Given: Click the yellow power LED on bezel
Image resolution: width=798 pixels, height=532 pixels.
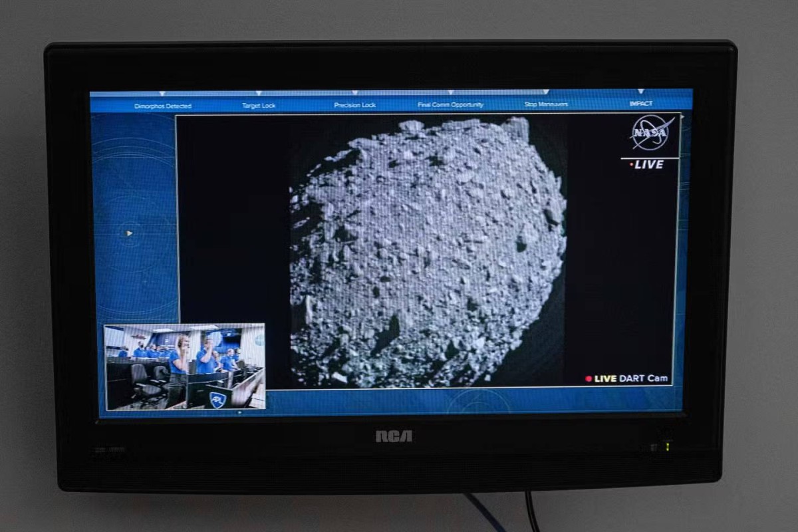Looking at the screenshot, I should point(668,447).
